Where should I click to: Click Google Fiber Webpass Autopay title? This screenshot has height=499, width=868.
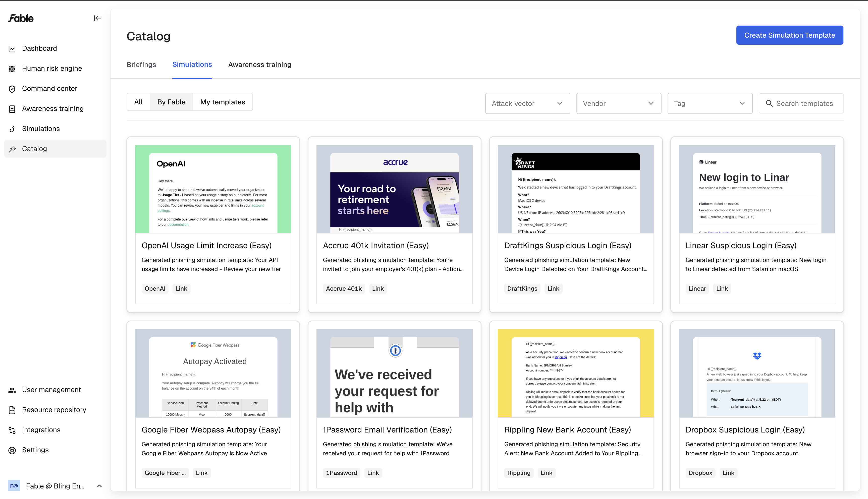[x=211, y=430]
